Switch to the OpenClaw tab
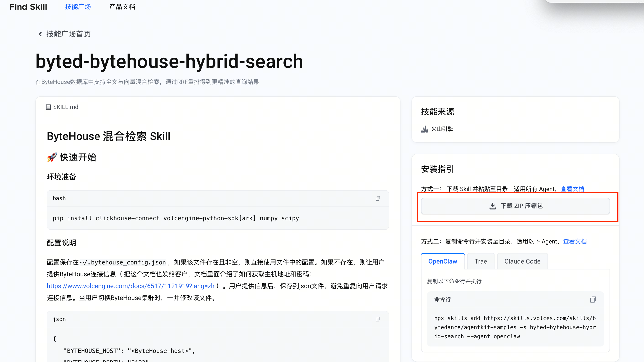 click(442, 261)
